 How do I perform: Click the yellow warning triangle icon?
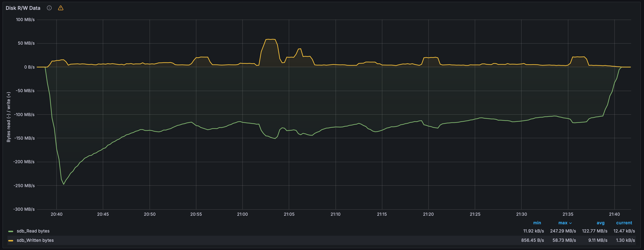(x=61, y=8)
